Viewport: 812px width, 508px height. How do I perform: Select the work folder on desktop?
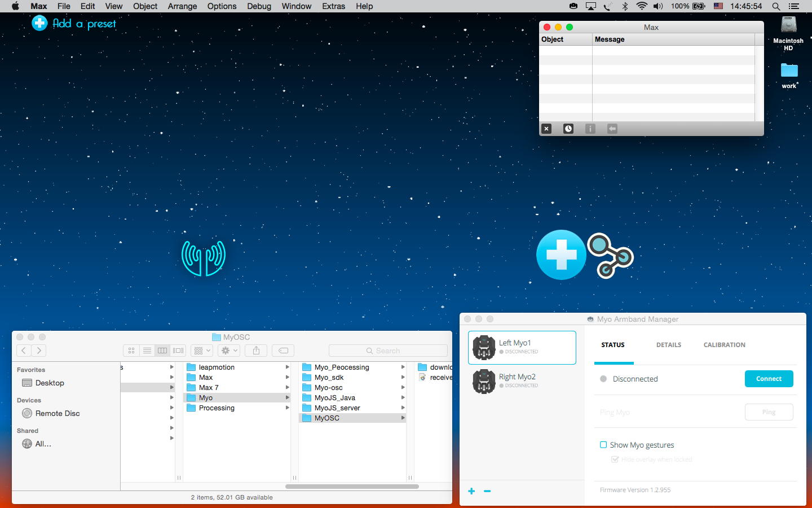pos(789,76)
